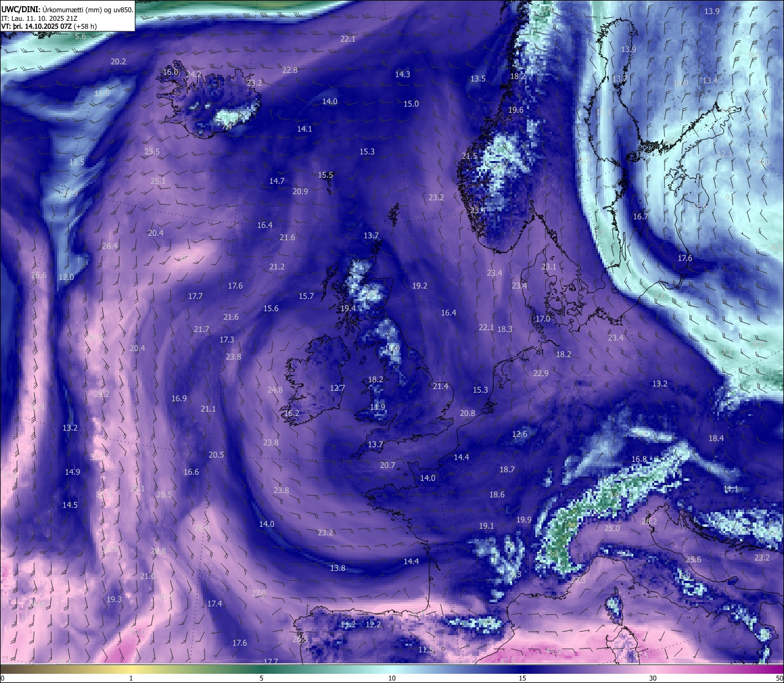Click the map value 24.8 west of Ireland
Screen dimensions: 784x683
point(275,390)
